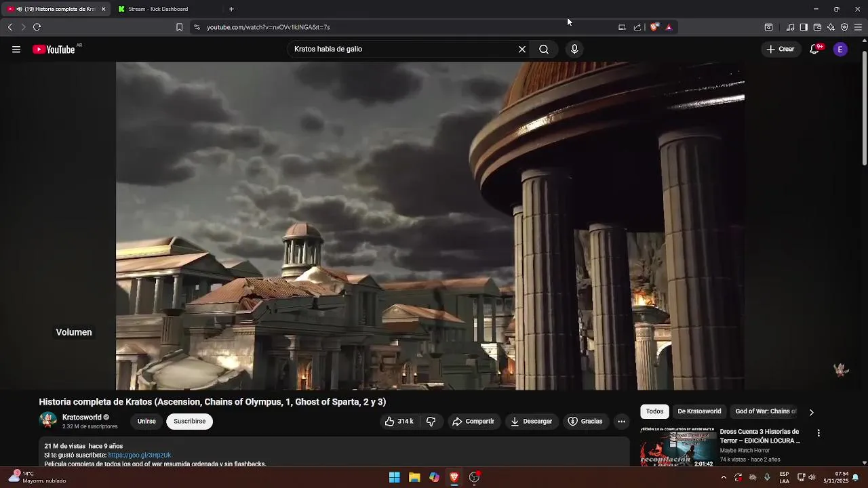The image size is (868, 488).
Task: Bookmark this page
Action: (x=179, y=27)
